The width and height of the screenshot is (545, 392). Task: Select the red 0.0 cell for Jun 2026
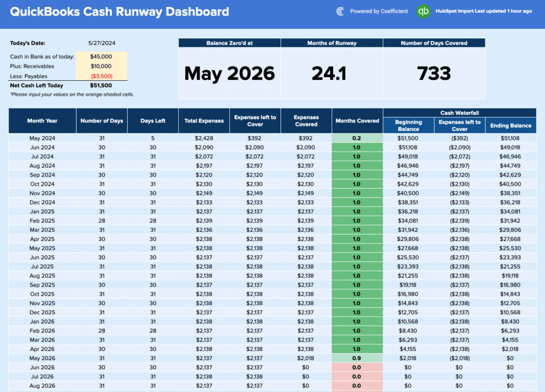click(357, 368)
